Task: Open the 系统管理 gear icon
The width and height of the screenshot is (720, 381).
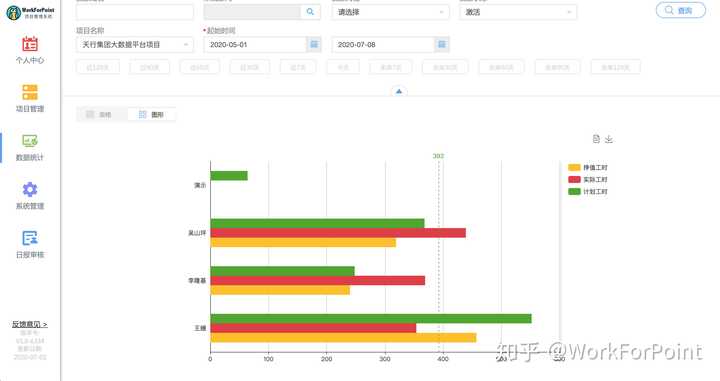Action: (x=30, y=189)
